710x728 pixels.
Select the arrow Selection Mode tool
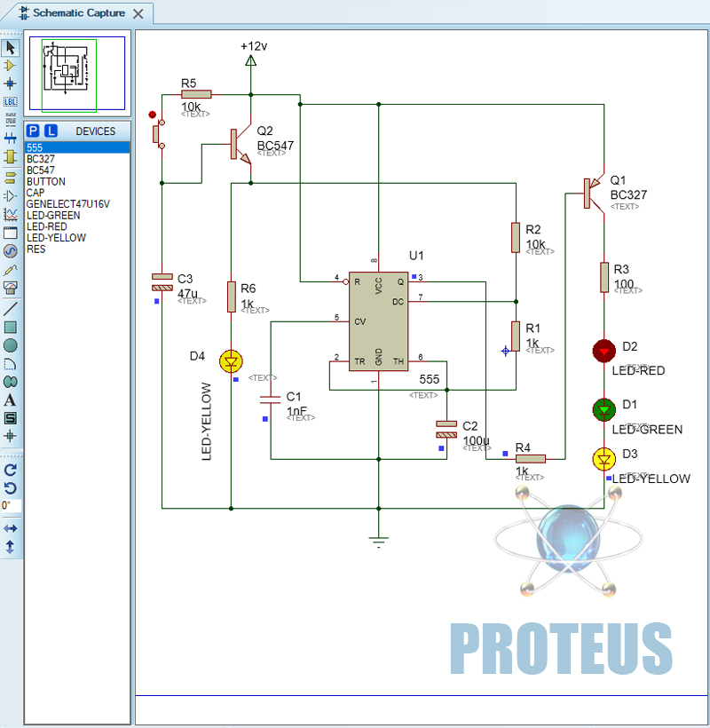click(x=11, y=47)
